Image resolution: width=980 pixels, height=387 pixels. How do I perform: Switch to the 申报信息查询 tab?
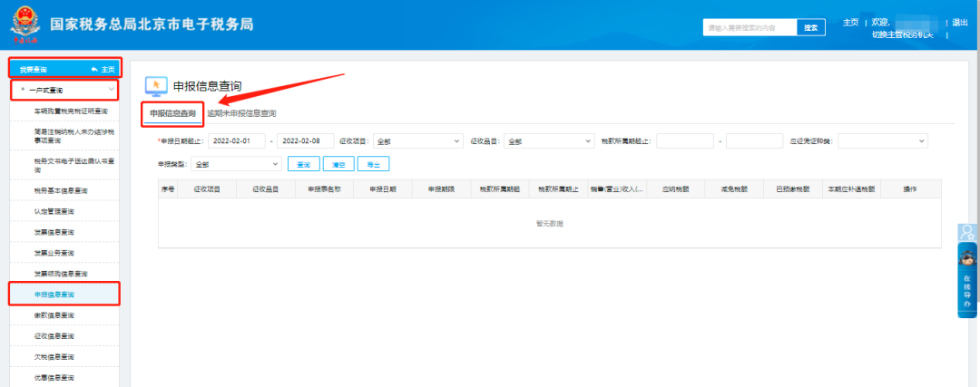(x=173, y=113)
